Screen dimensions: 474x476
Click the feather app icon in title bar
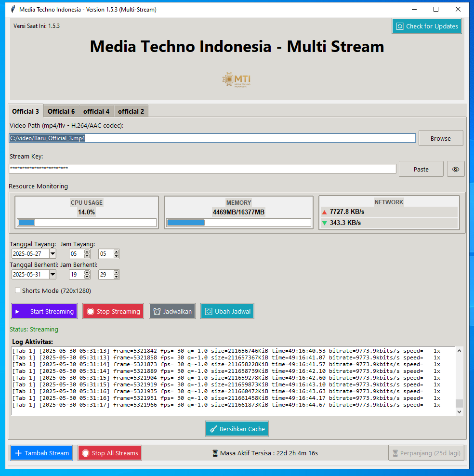click(13, 10)
